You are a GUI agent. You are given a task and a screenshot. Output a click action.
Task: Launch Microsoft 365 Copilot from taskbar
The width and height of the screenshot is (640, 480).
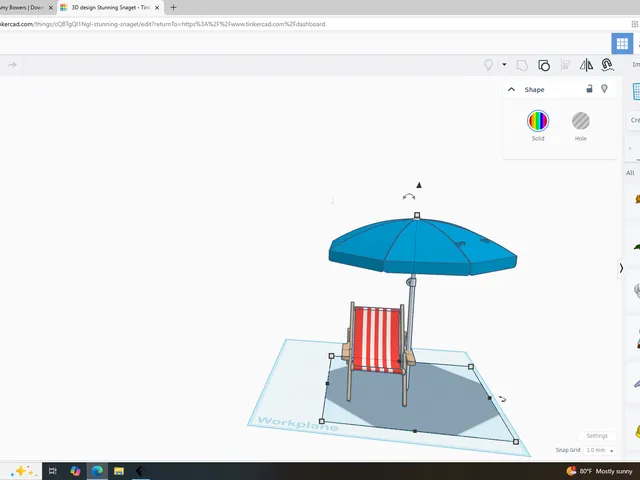pos(75,471)
